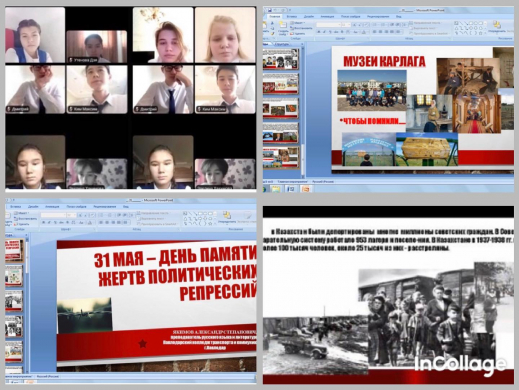Viewport: 519px width, 390px height.
Task: Expand Макет layout dropdown in Музеи Карлага window
Action: click(x=297, y=23)
